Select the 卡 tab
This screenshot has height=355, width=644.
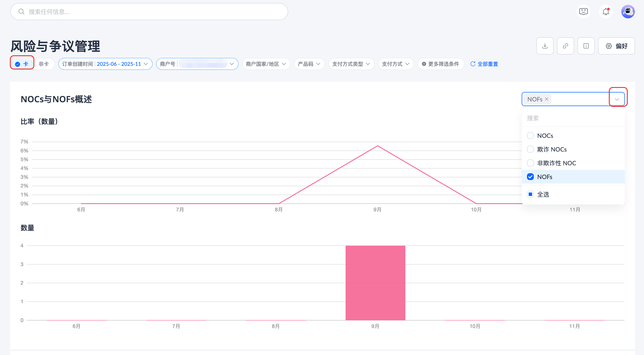click(22, 64)
